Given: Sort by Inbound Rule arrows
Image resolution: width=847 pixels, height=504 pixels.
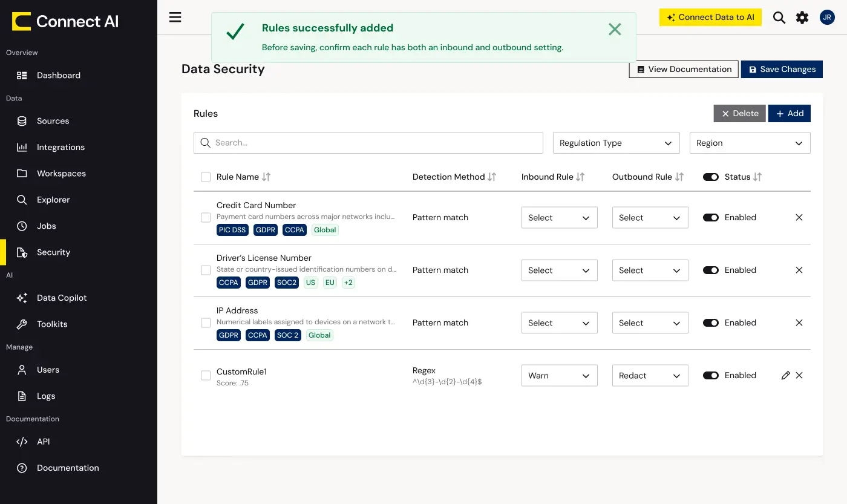Looking at the screenshot, I should pos(580,177).
